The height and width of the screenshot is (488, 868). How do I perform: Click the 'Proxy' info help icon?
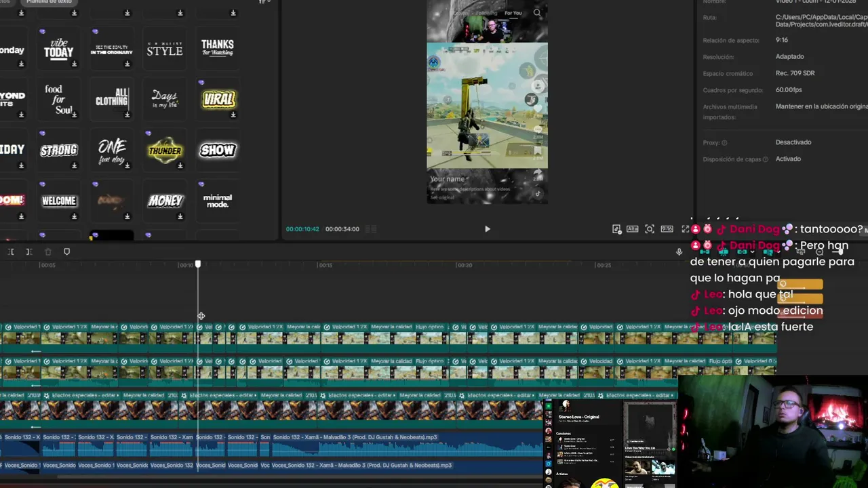(724, 143)
